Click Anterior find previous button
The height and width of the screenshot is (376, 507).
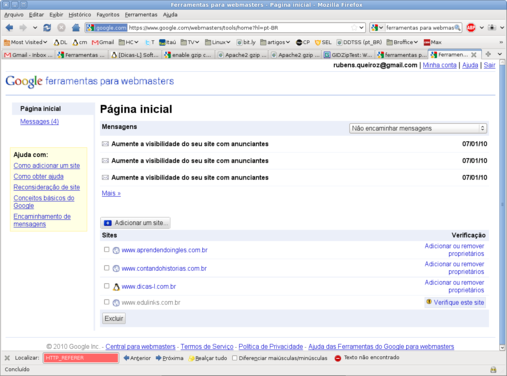[137, 358]
